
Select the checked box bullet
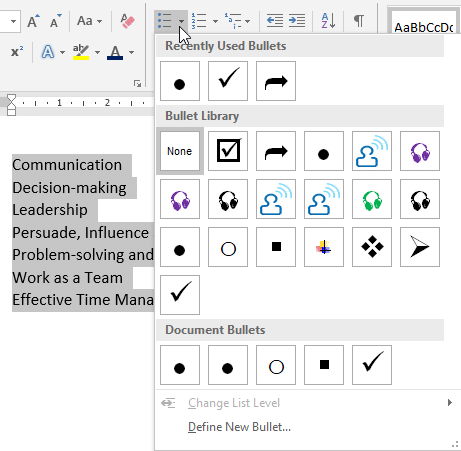click(x=228, y=151)
